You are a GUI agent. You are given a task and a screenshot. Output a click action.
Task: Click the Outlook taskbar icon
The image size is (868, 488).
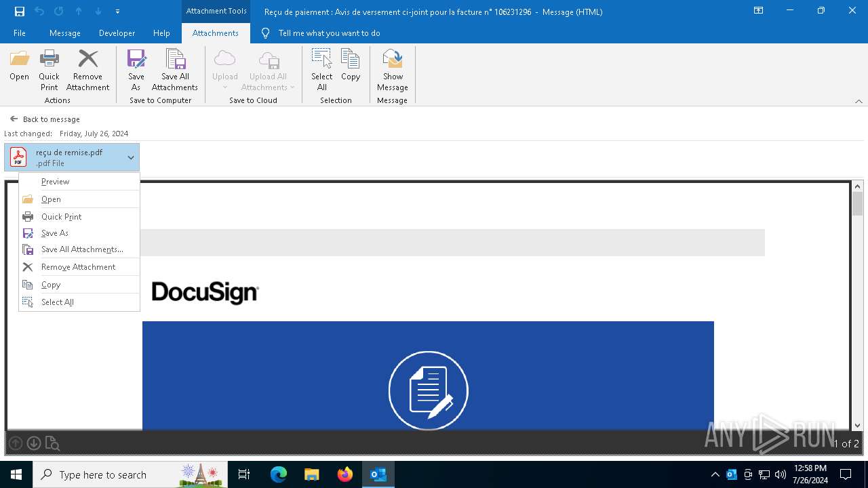[x=378, y=474]
